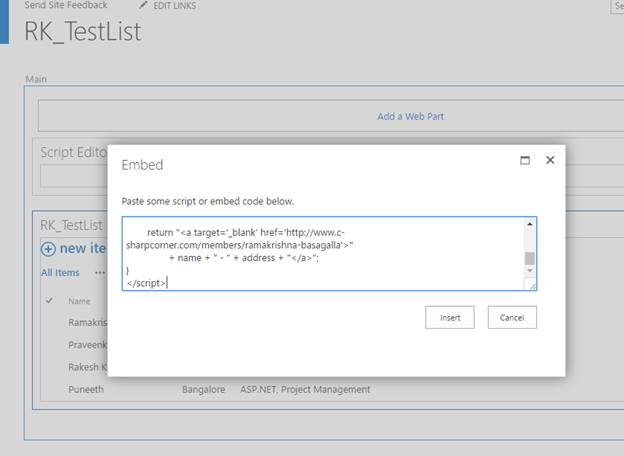Select the Script Editor web part title

click(74, 152)
